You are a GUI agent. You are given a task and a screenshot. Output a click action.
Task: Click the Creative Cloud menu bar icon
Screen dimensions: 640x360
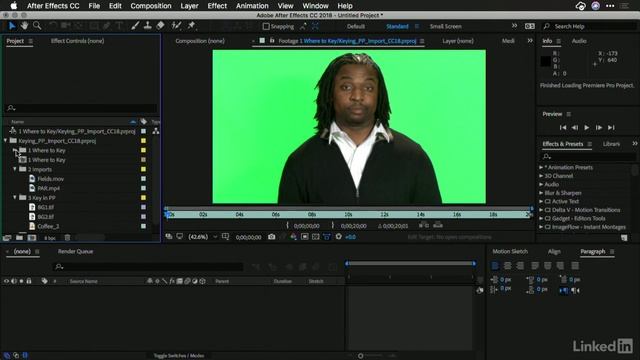(580, 6)
